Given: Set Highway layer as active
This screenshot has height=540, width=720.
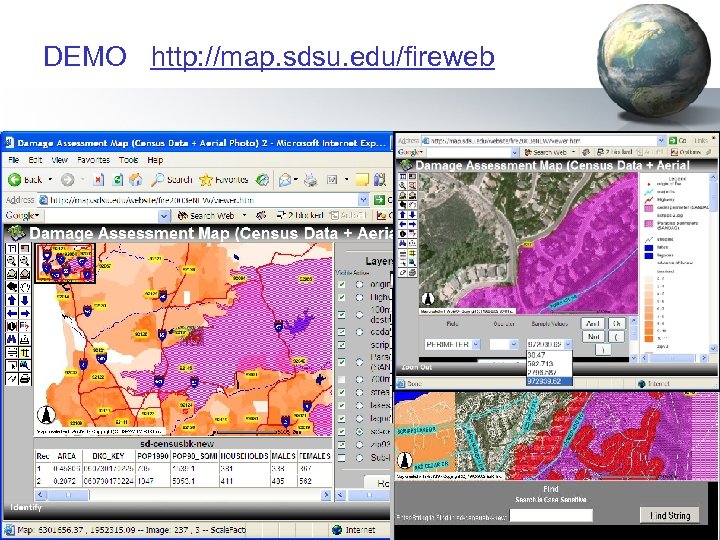Looking at the screenshot, I should point(360,298).
